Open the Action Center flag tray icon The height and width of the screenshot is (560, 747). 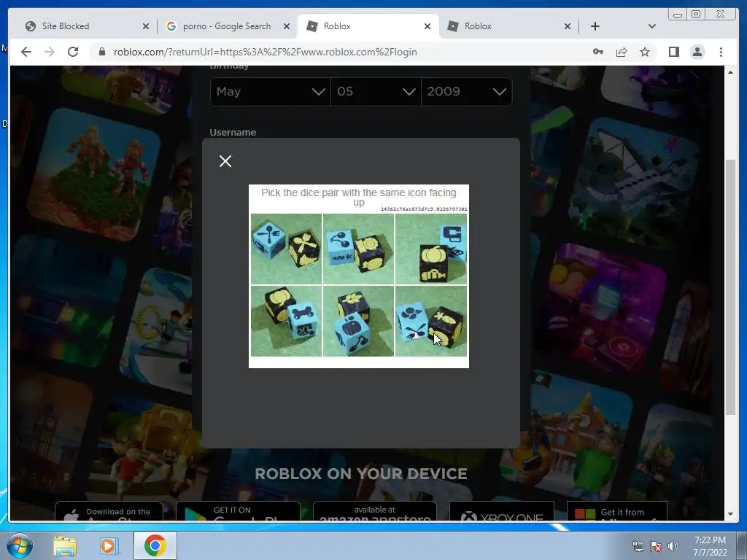click(x=656, y=546)
